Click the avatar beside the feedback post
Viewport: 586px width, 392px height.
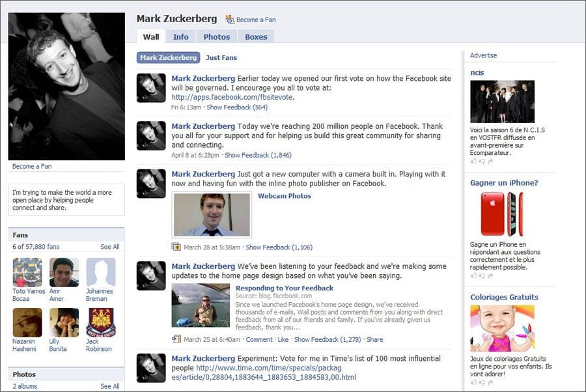pyautogui.click(x=151, y=276)
